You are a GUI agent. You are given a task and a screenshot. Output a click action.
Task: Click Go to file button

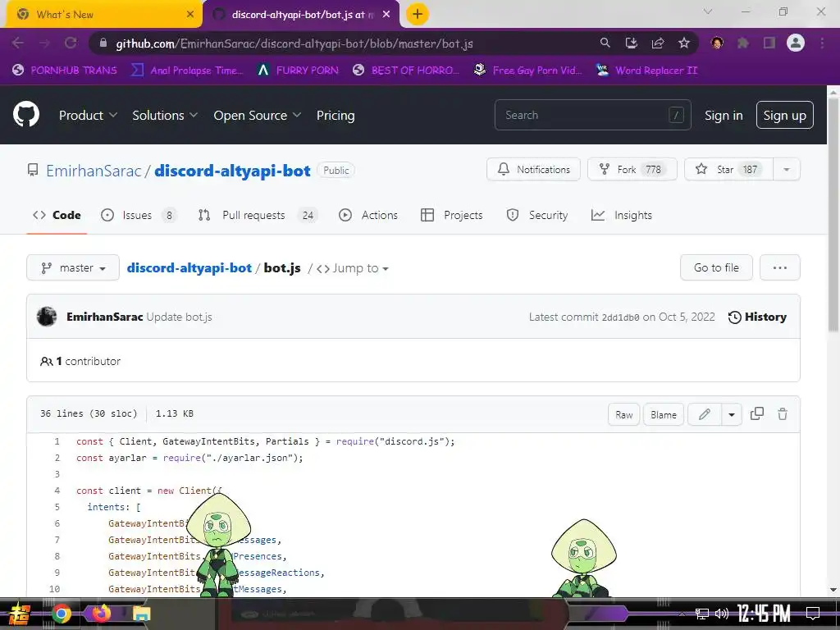point(716,267)
